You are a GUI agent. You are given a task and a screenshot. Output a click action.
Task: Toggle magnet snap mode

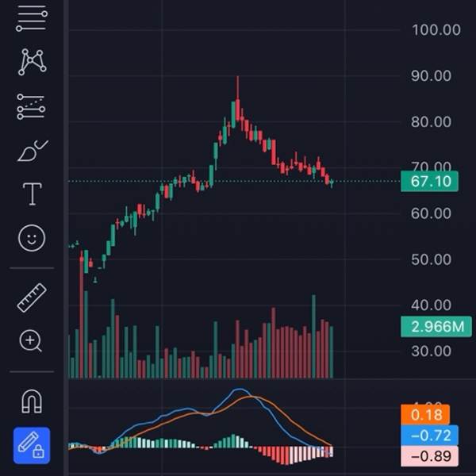pos(32,401)
